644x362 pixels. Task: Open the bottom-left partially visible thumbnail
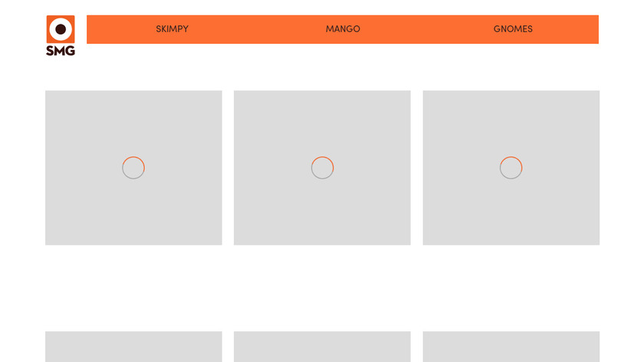pyautogui.click(x=133, y=347)
